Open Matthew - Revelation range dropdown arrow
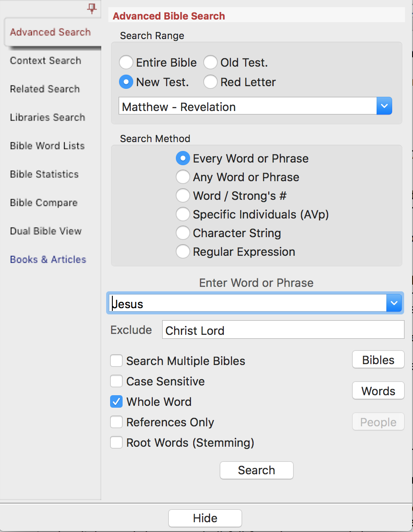The height and width of the screenshot is (532, 413). (x=384, y=106)
